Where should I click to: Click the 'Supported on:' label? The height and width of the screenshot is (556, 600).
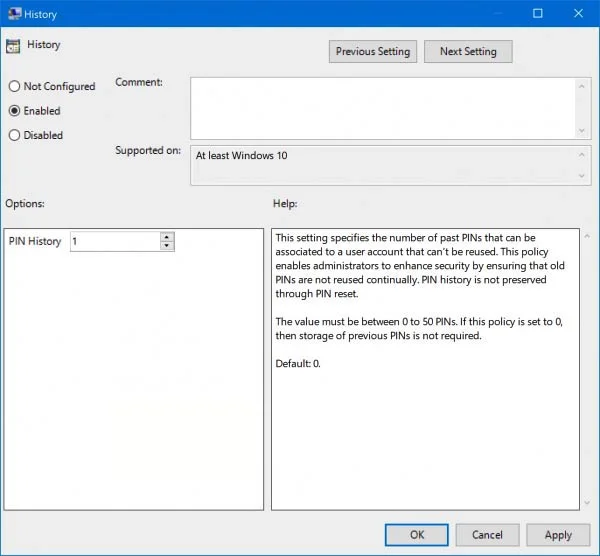click(148, 150)
